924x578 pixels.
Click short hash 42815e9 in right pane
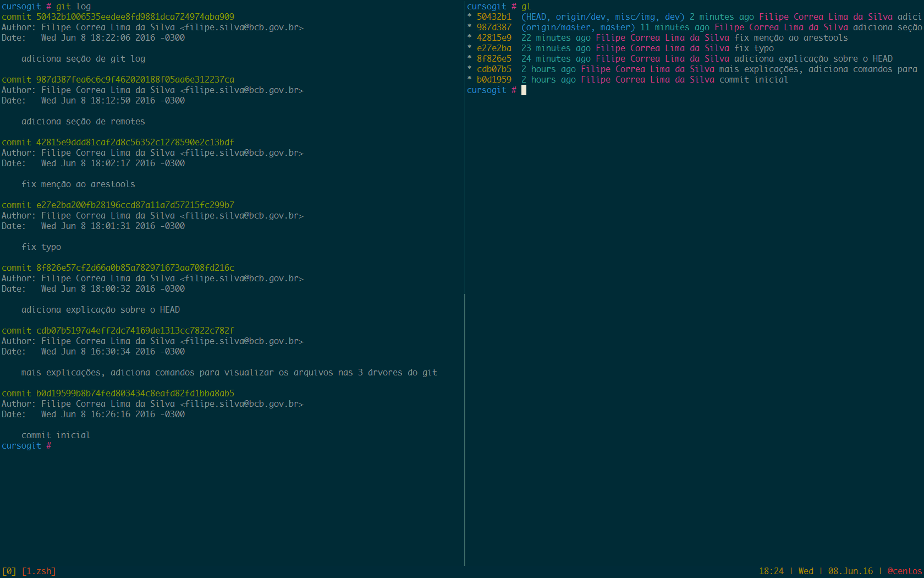coord(494,38)
